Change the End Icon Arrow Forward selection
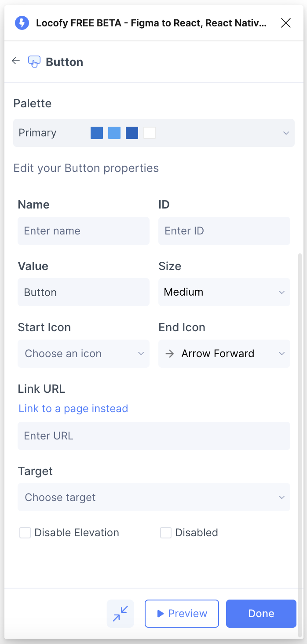This screenshot has height=644, width=307. 224,354
